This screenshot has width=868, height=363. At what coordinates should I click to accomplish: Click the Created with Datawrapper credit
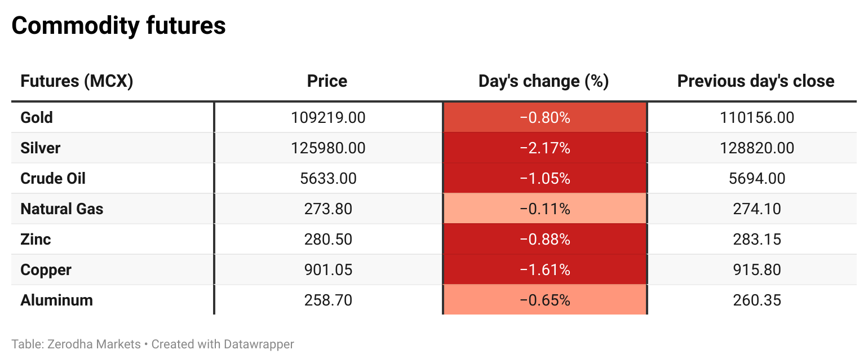point(223,344)
